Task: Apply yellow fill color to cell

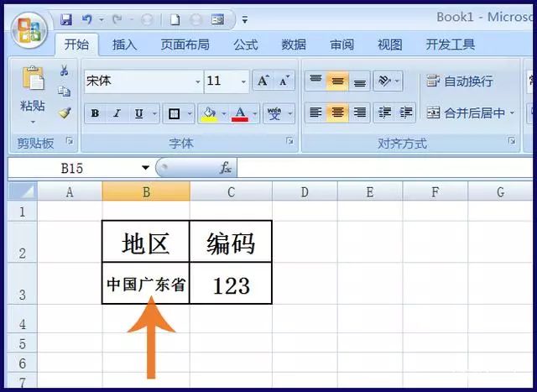Action: point(209,114)
